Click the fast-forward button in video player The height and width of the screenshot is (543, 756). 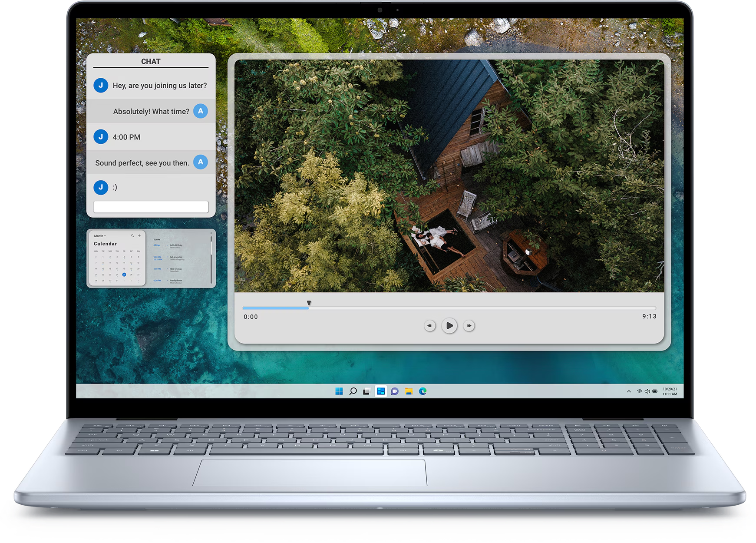(469, 325)
